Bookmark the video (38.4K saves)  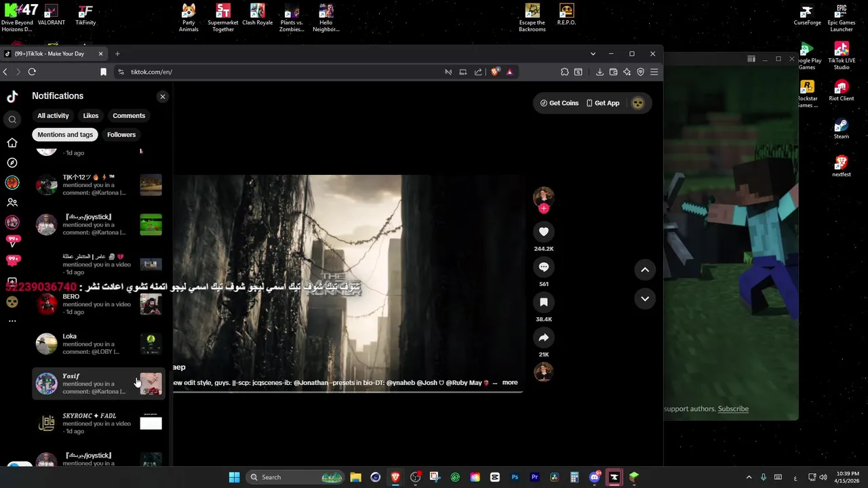pyautogui.click(x=544, y=302)
